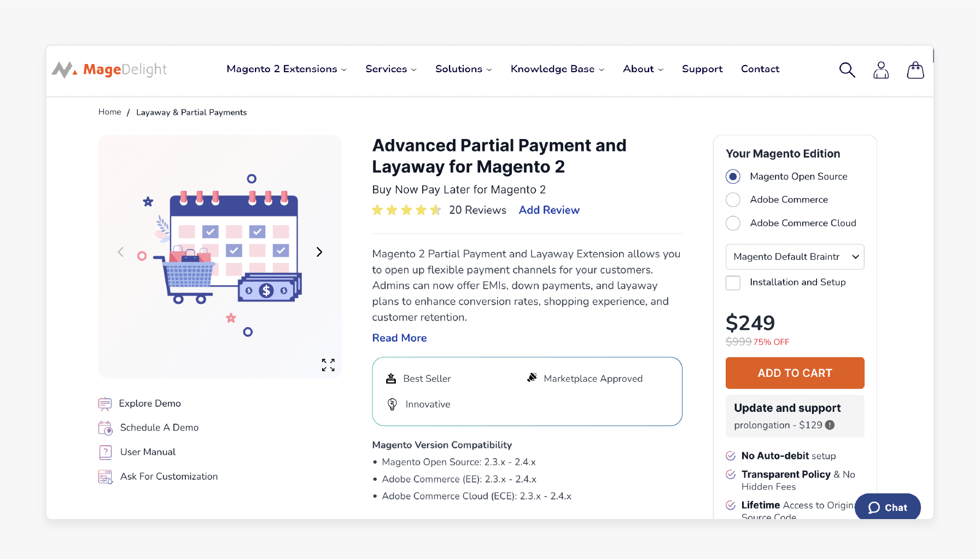Click the Marketplace Approved badge icon

pyautogui.click(x=532, y=377)
